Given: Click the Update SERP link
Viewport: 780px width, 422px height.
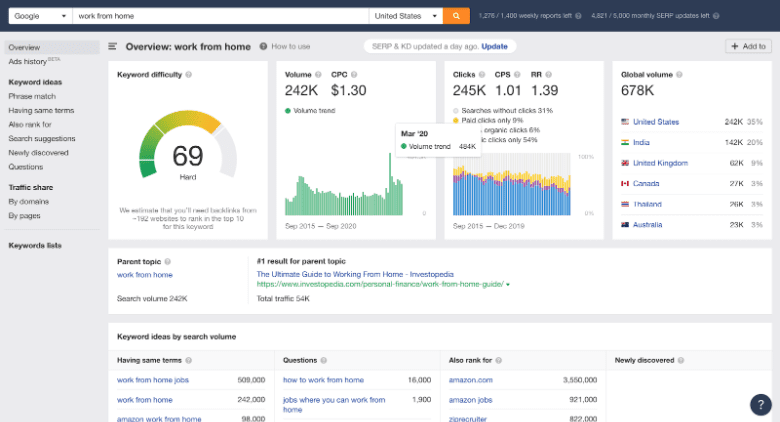Looking at the screenshot, I should point(494,46).
